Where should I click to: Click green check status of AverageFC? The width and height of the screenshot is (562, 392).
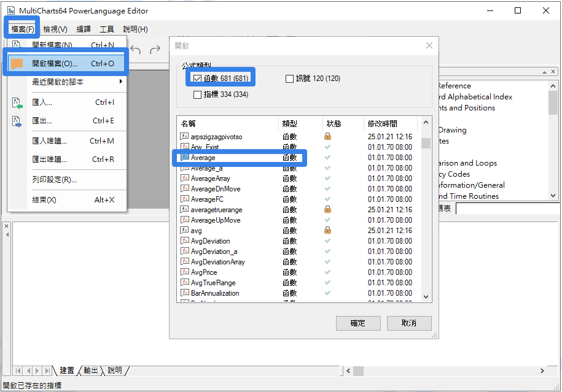[327, 199]
